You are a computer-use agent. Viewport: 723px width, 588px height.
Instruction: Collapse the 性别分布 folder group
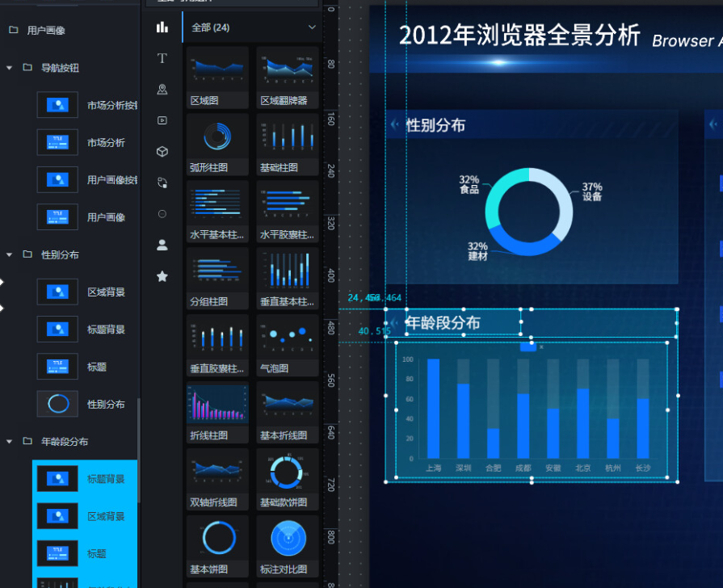pos(9,254)
